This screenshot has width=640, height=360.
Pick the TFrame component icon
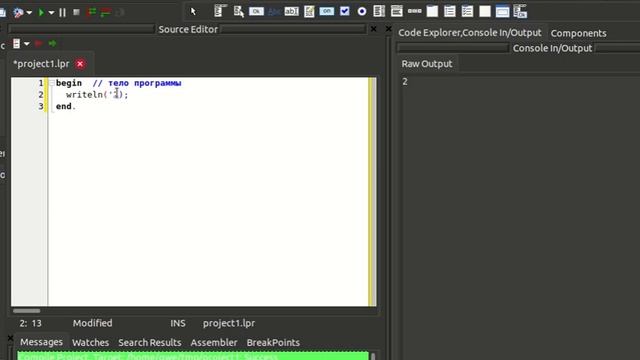point(502,11)
